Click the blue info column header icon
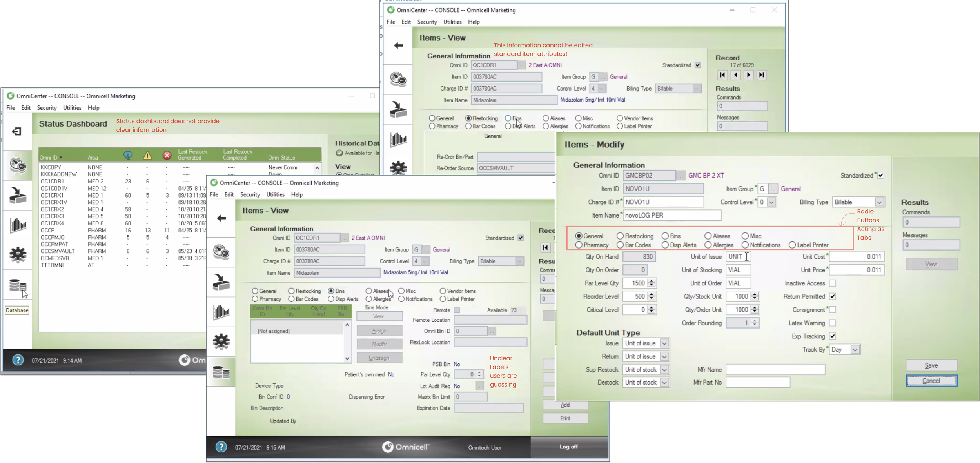This screenshot has height=463, width=980. pyautogui.click(x=128, y=155)
